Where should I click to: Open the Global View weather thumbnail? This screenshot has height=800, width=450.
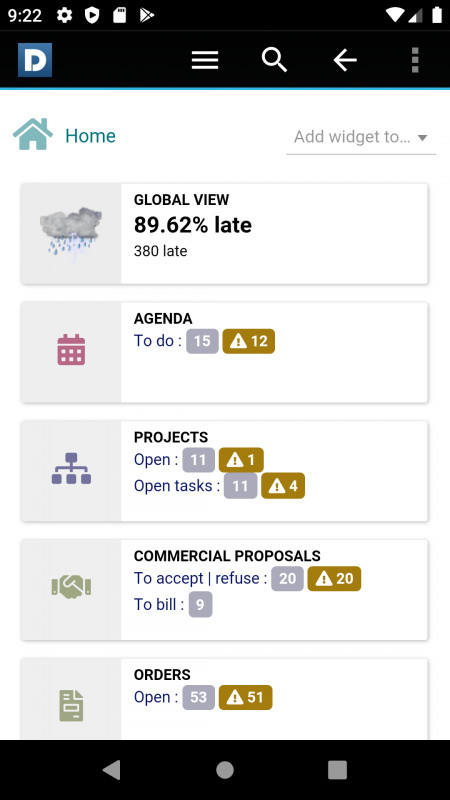[71, 233]
